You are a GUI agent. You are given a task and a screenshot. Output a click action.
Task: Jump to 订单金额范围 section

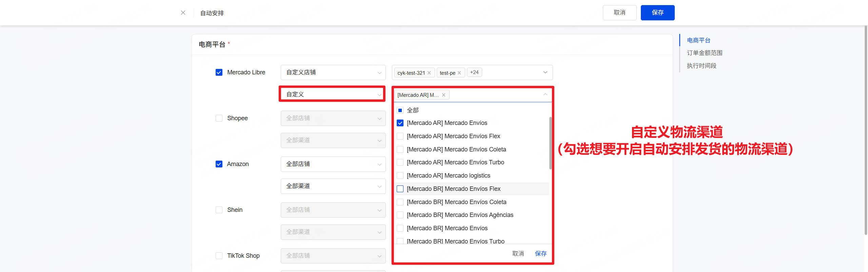pyautogui.click(x=704, y=53)
